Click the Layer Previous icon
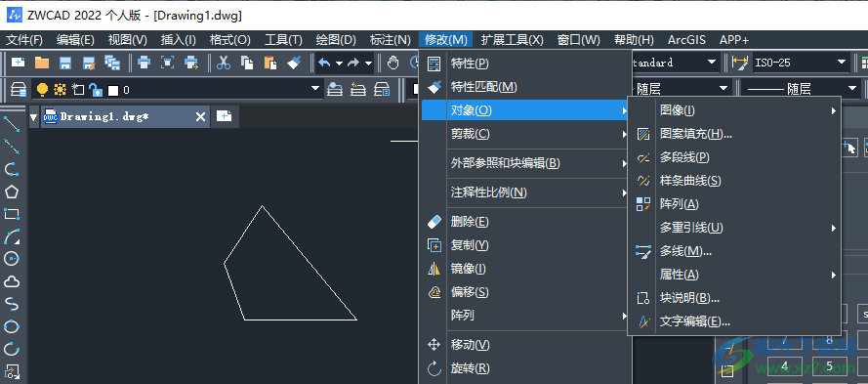The image size is (868, 384). coord(358,89)
